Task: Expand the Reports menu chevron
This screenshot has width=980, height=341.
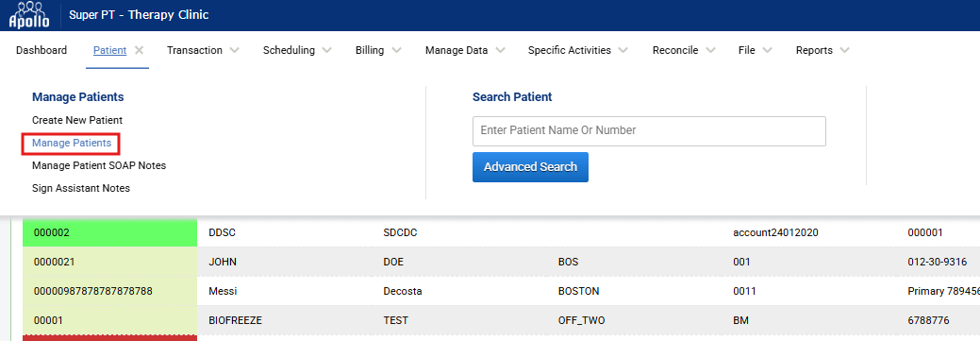Action: 844,51
